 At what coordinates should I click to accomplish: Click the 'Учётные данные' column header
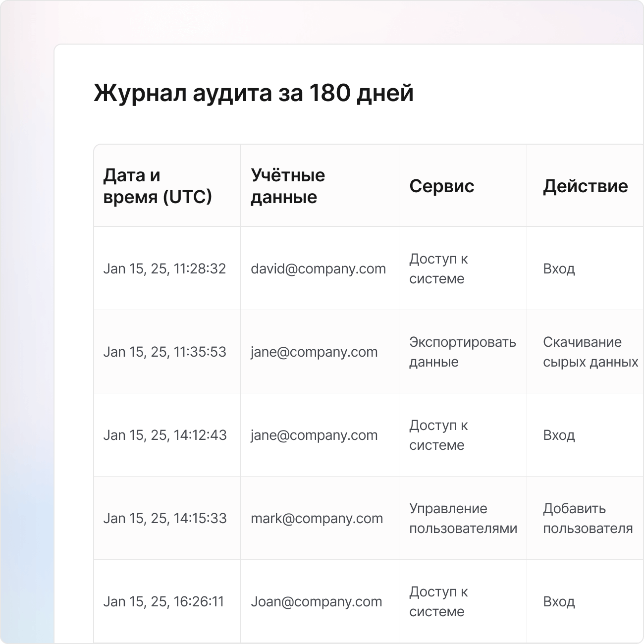pos(288,186)
